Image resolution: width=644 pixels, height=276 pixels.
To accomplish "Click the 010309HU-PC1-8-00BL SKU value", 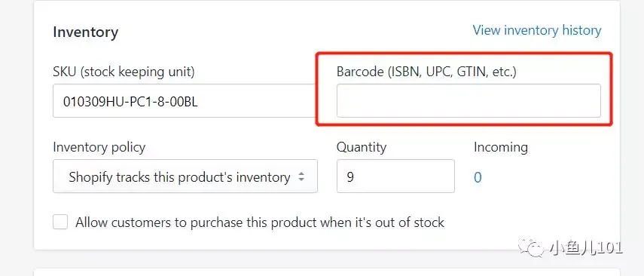I will point(130,102).
